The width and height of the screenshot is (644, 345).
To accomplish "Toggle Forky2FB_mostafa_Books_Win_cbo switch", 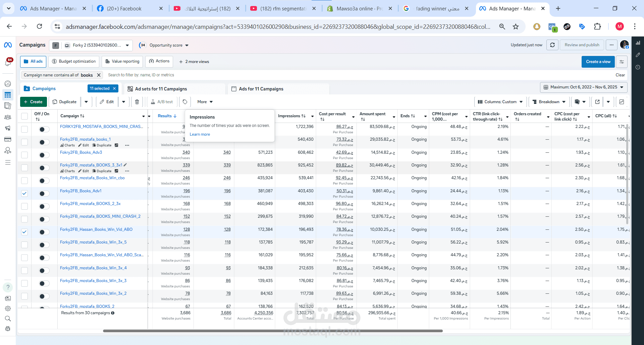I will [x=44, y=181].
